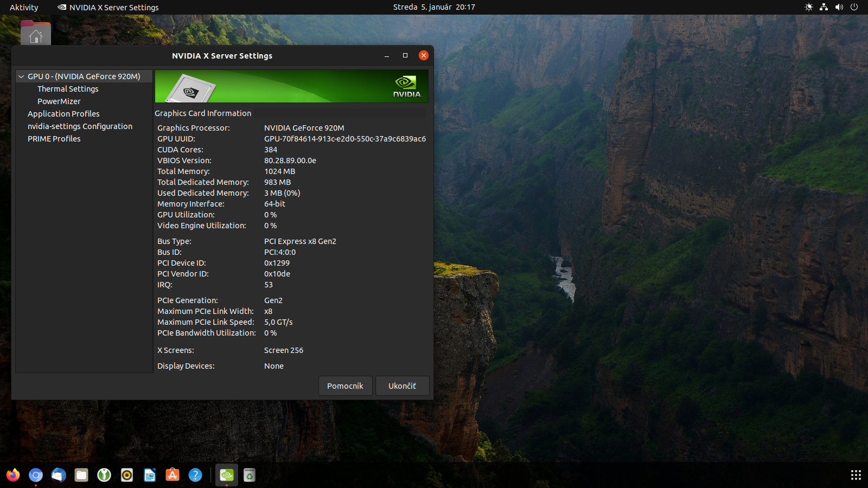Click the NVIDIA settings dock icon
The height and width of the screenshot is (488, 868).
pos(227,476)
